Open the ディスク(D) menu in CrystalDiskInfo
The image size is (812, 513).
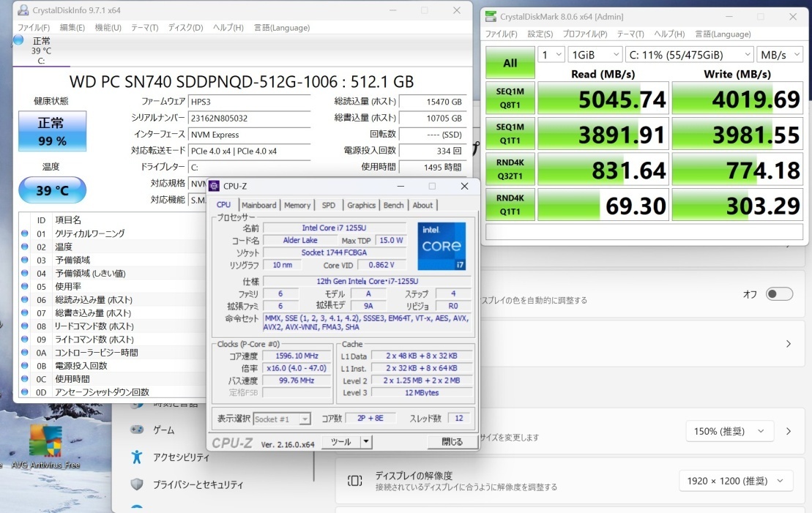tap(185, 28)
